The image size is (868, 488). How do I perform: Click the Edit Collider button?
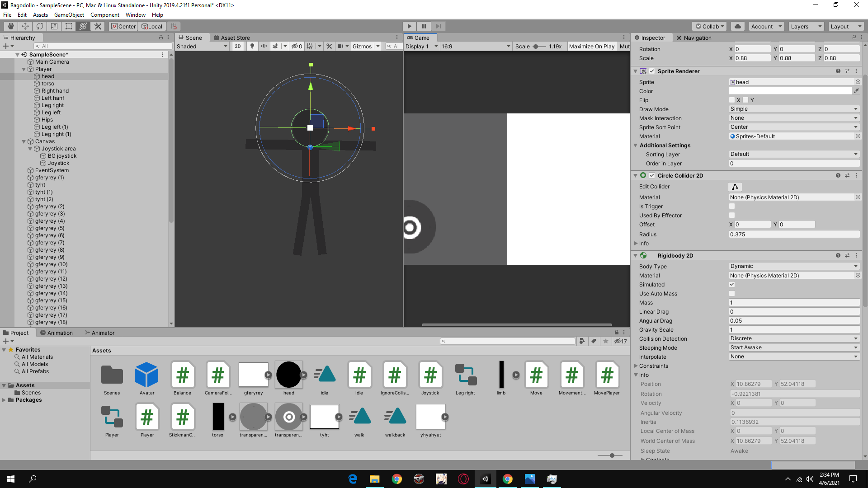tap(735, 187)
